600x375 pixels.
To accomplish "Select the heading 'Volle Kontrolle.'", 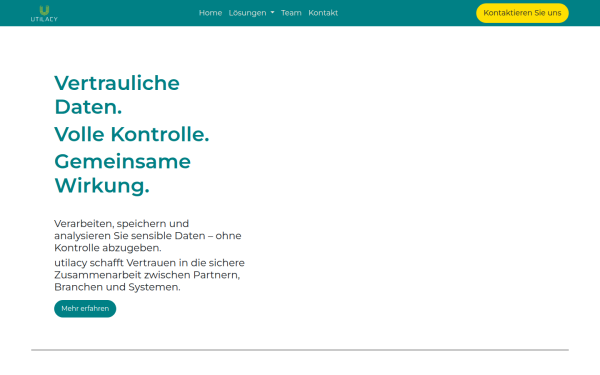I will pyautogui.click(x=132, y=134).
